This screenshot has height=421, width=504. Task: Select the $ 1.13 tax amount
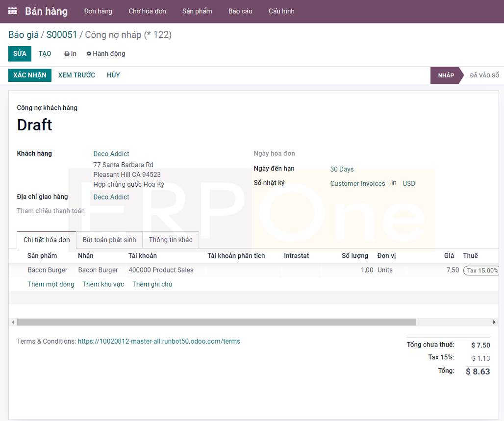tap(481, 358)
